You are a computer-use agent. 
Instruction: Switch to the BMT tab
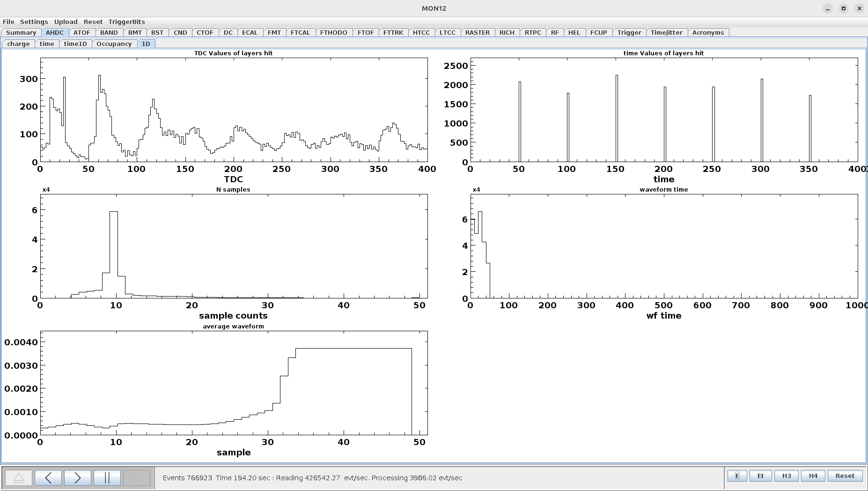pyautogui.click(x=135, y=32)
